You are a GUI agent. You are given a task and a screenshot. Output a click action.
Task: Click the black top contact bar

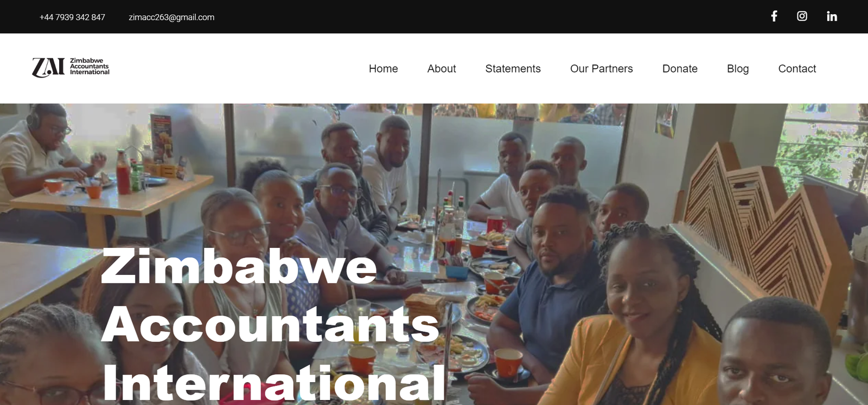point(434,17)
